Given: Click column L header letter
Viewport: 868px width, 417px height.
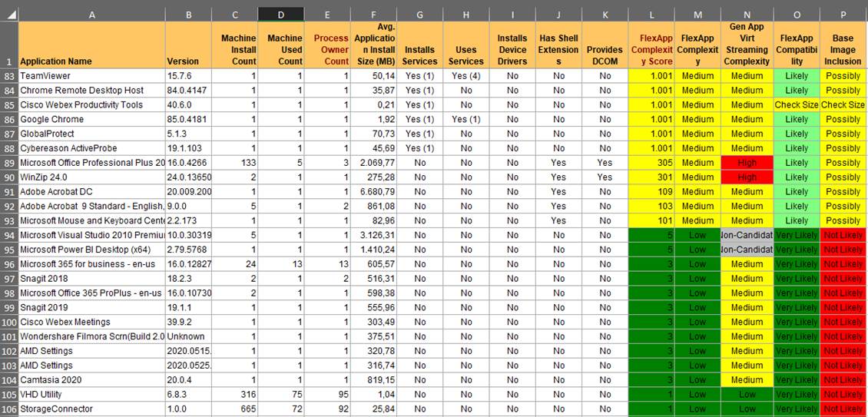Looking at the screenshot, I should (651, 14).
